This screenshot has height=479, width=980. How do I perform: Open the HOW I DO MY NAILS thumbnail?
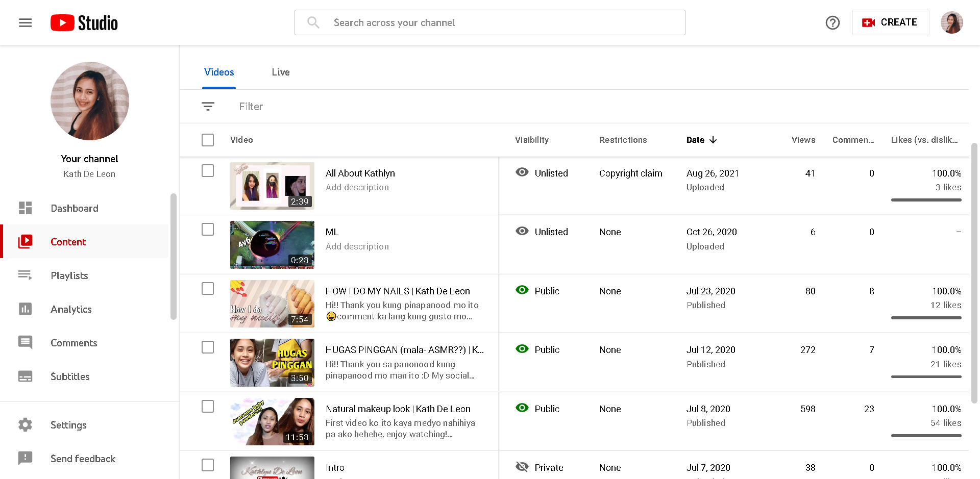(x=272, y=304)
